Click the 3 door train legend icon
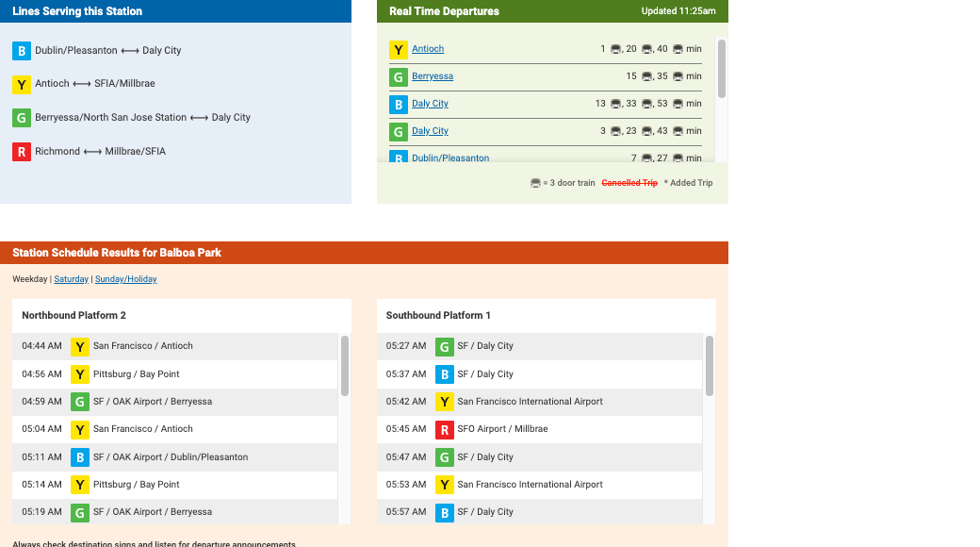The width and height of the screenshot is (980, 547). 535,183
